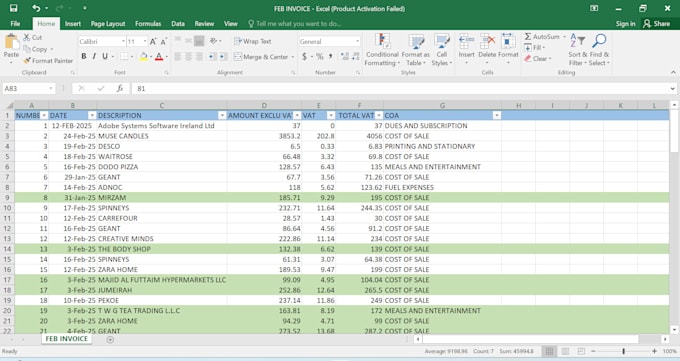Open the DESCRIPTION column filter dropdown

tap(222, 115)
